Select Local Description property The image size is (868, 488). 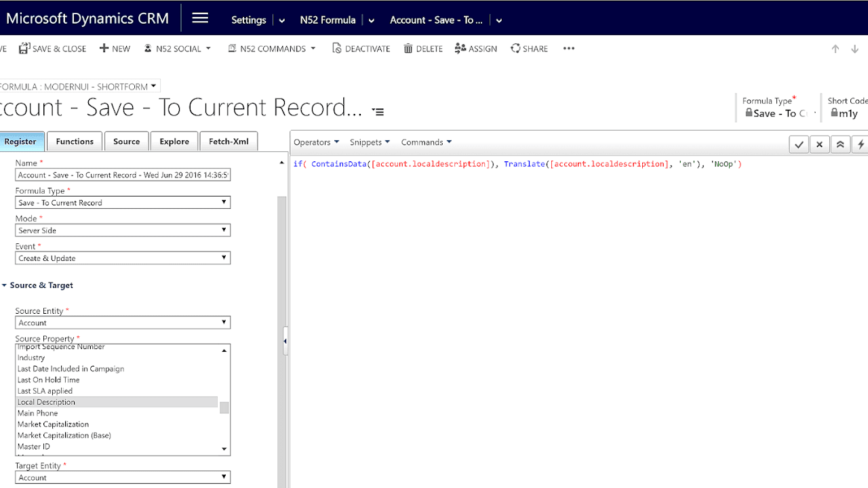(117, 402)
